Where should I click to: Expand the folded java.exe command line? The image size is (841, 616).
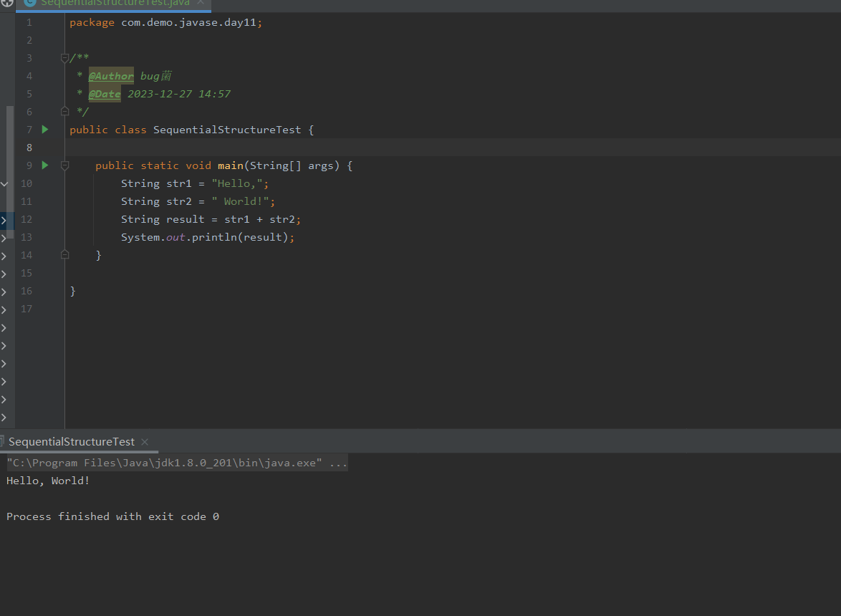pos(177,463)
